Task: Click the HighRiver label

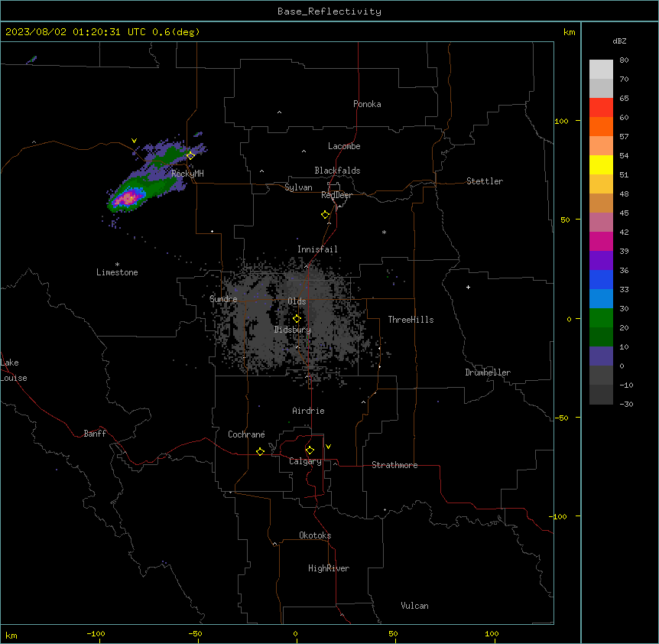Action: click(x=329, y=568)
